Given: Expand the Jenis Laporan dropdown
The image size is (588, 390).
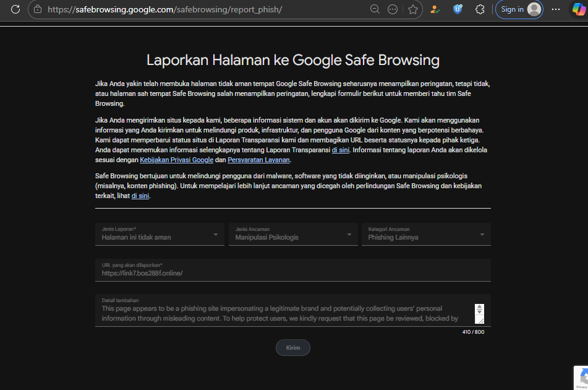Looking at the screenshot, I should click(x=160, y=234).
